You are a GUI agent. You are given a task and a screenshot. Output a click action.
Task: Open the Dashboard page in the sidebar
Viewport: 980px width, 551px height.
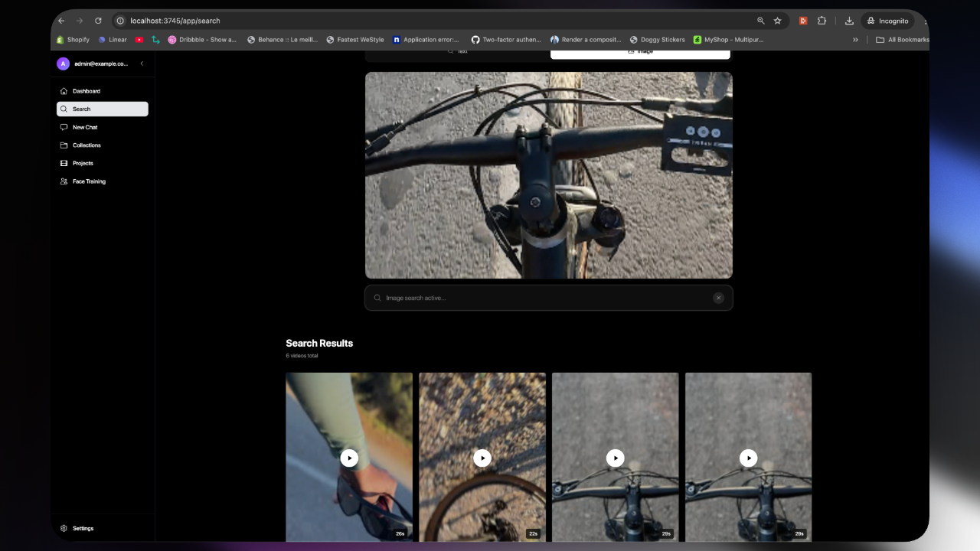pyautogui.click(x=102, y=91)
